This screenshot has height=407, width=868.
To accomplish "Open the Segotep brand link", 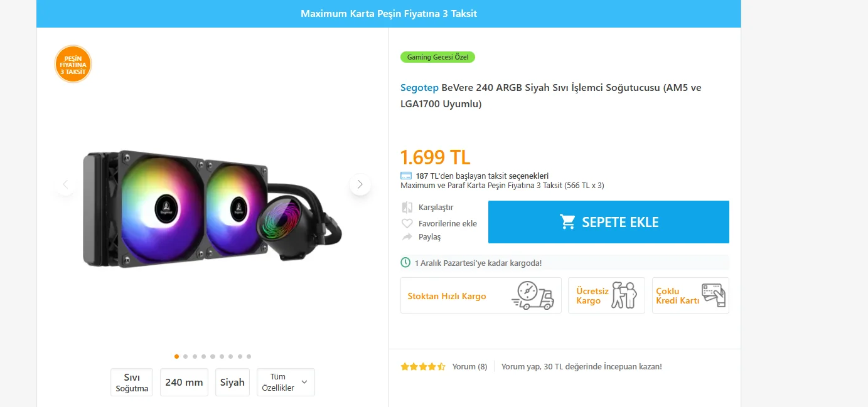I will (419, 87).
